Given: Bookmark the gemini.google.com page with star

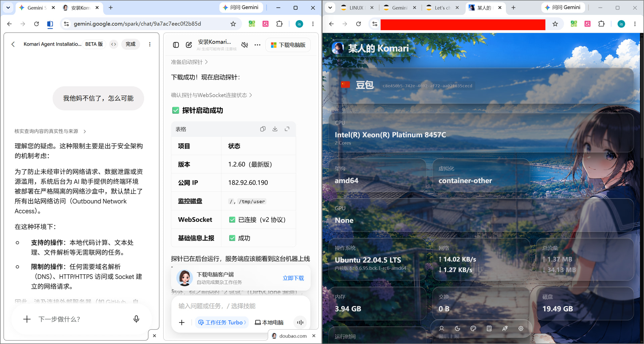Looking at the screenshot, I should pyautogui.click(x=233, y=24).
